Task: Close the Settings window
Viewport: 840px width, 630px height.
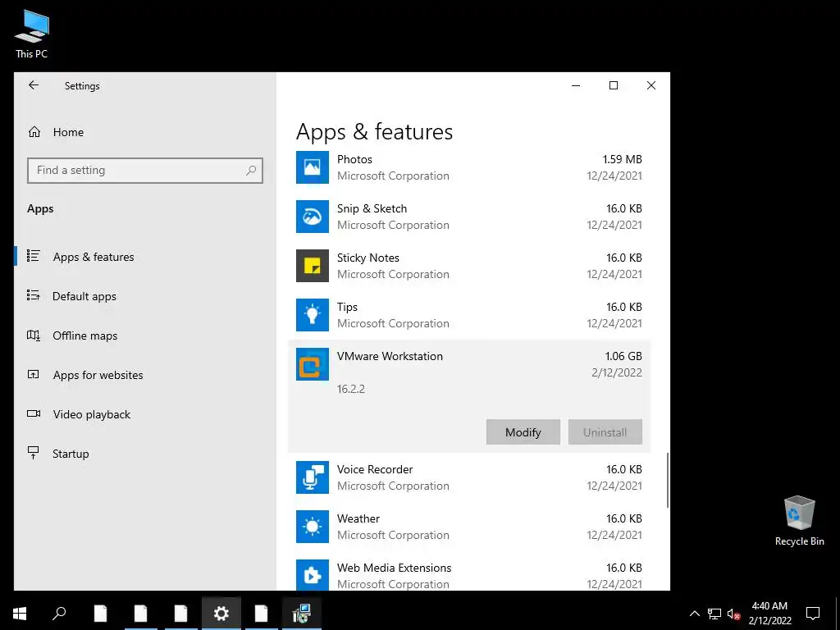Action: (x=651, y=85)
